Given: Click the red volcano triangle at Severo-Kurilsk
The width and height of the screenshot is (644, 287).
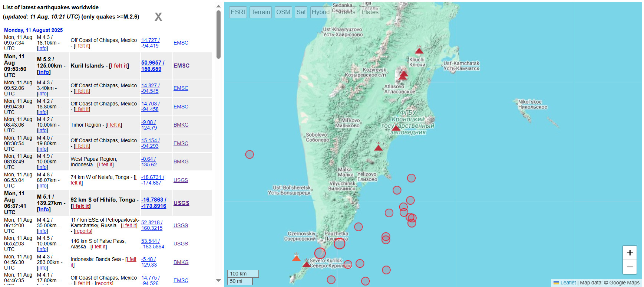Looking at the screenshot, I should click(306, 264).
